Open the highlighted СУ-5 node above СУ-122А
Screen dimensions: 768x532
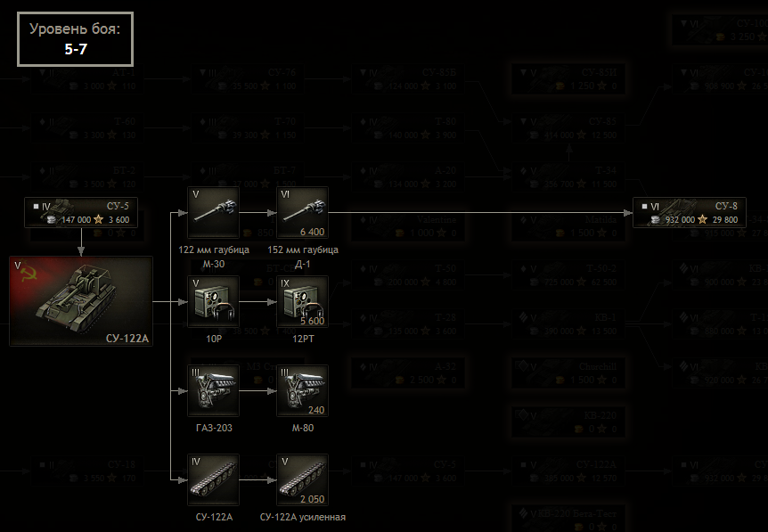(x=81, y=213)
